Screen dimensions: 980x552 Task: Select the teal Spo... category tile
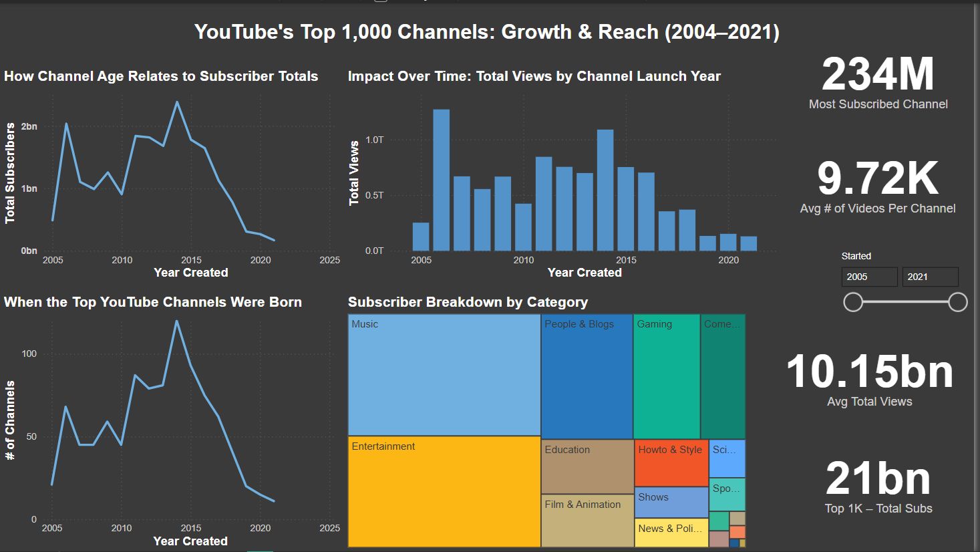[725, 493]
